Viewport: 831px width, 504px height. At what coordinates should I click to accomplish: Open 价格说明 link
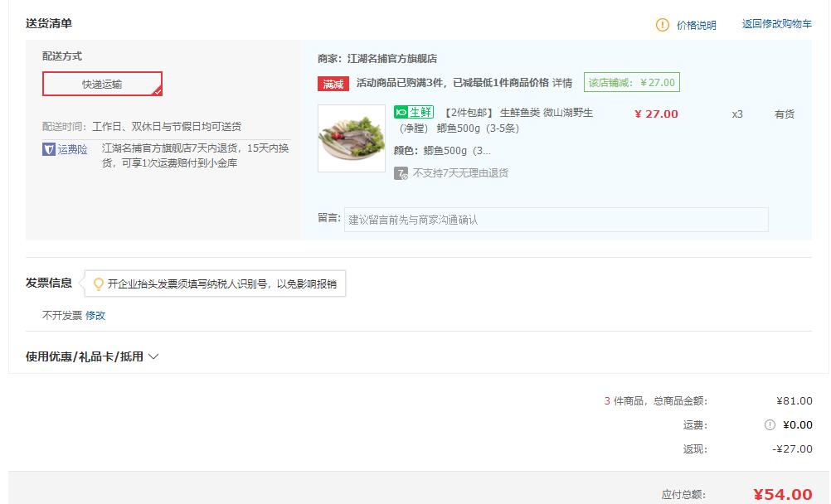click(697, 25)
